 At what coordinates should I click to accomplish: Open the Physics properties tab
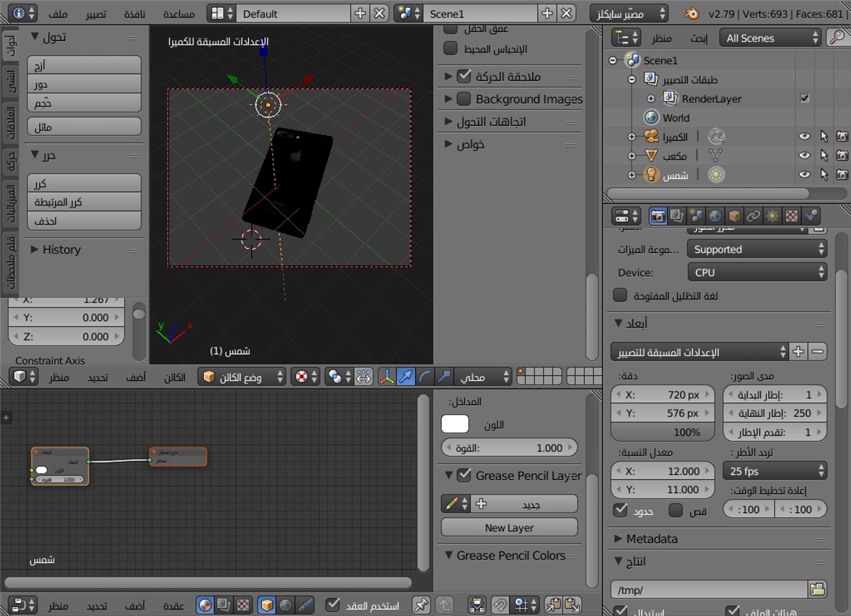(811, 216)
